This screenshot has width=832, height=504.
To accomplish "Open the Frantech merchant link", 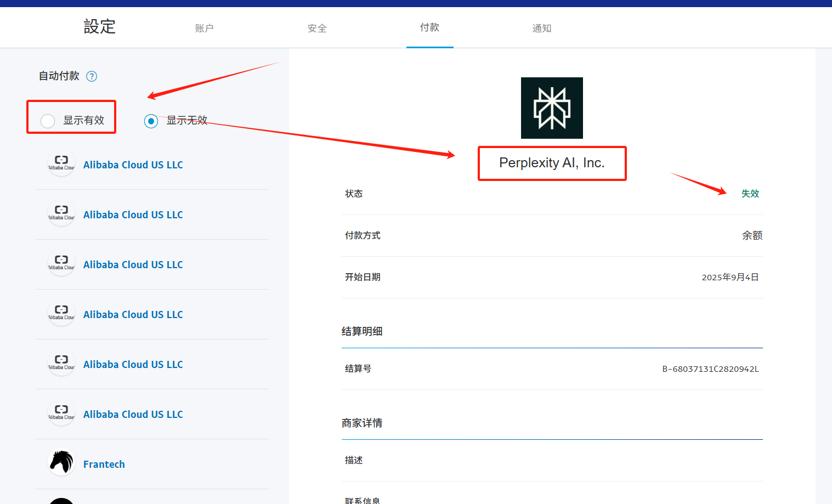I will pos(104,464).
